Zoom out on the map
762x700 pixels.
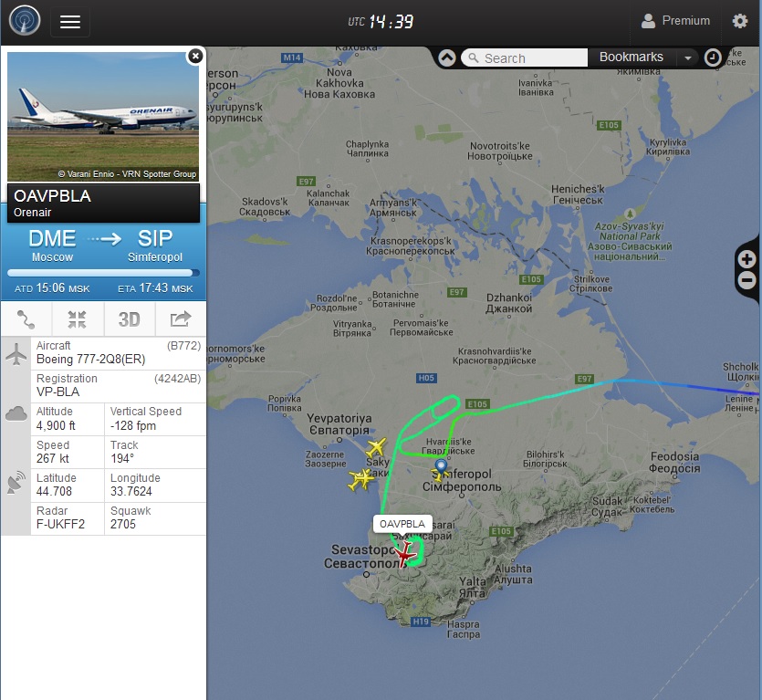[746, 280]
